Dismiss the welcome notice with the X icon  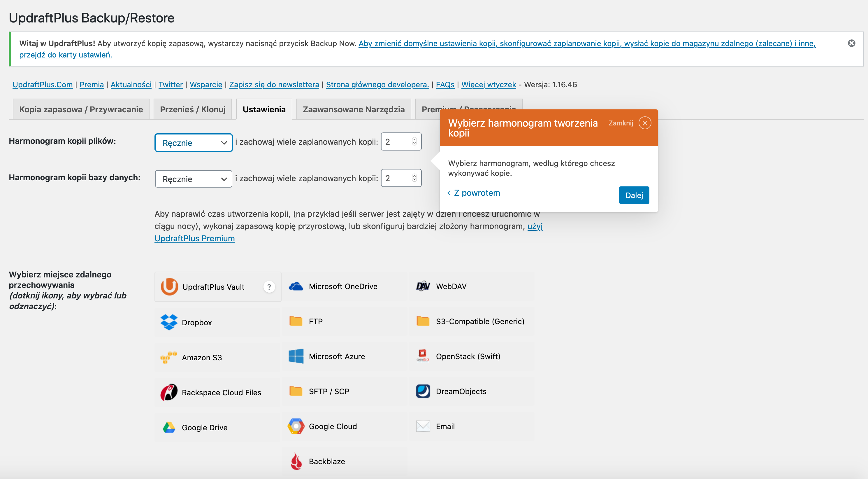(x=851, y=43)
